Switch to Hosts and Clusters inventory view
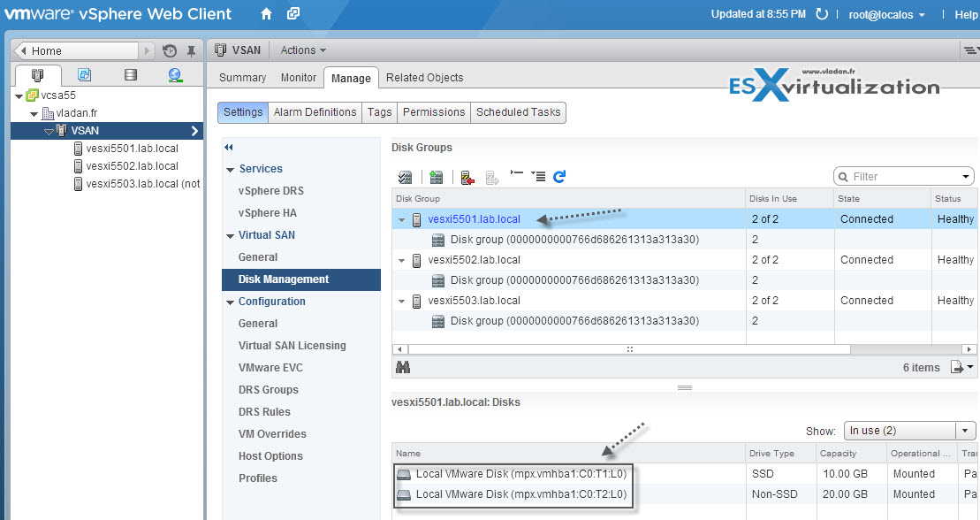980x520 pixels. click(x=37, y=75)
